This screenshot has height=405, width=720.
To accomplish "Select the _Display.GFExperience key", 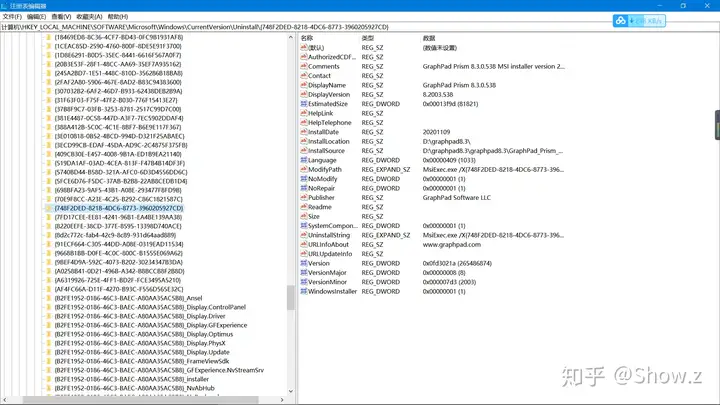I will (x=151, y=325).
